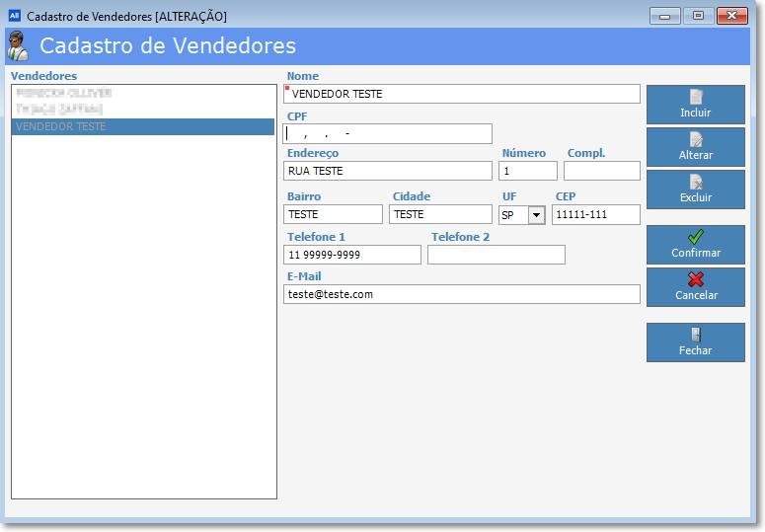Screen dimensions: 765x532
Task: Click the Fechar door icon button
Action: pyautogui.click(x=695, y=342)
